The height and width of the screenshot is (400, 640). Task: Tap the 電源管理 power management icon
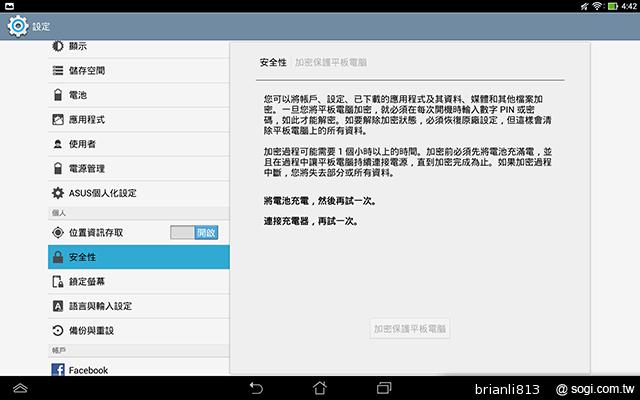point(58,169)
